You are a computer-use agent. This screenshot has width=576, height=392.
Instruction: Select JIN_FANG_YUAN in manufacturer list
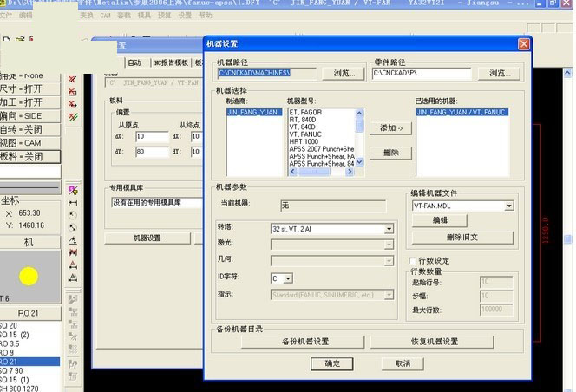point(254,113)
